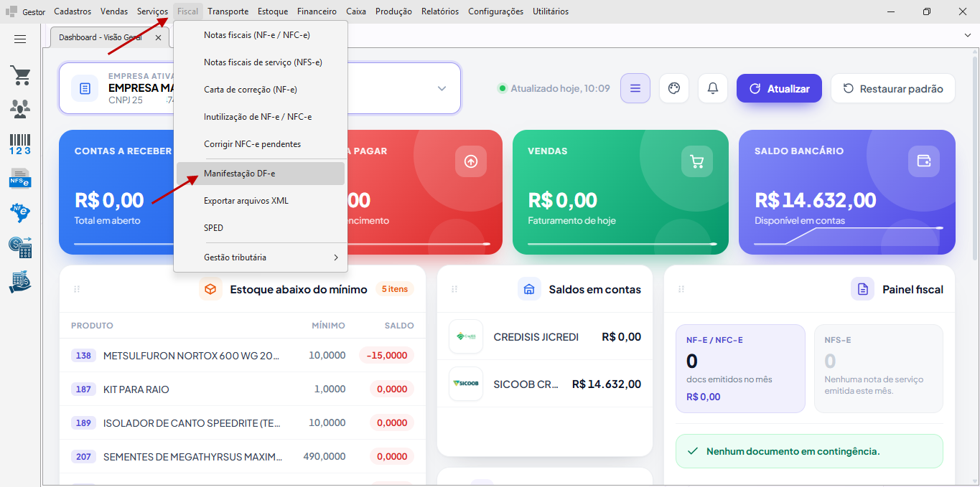
Task: Open the tab list chevron at top right
Action: tap(967, 35)
